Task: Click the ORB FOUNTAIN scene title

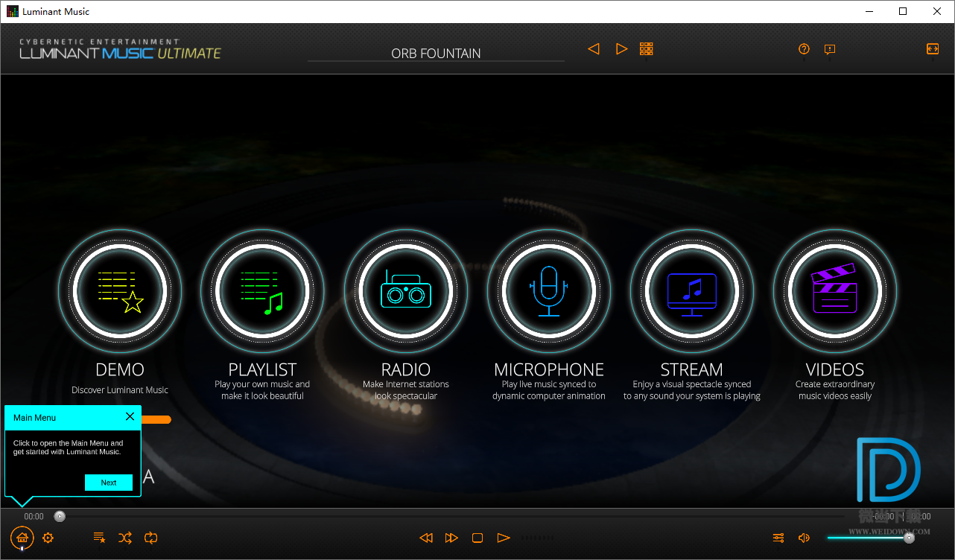Action: pyautogui.click(x=436, y=54)
